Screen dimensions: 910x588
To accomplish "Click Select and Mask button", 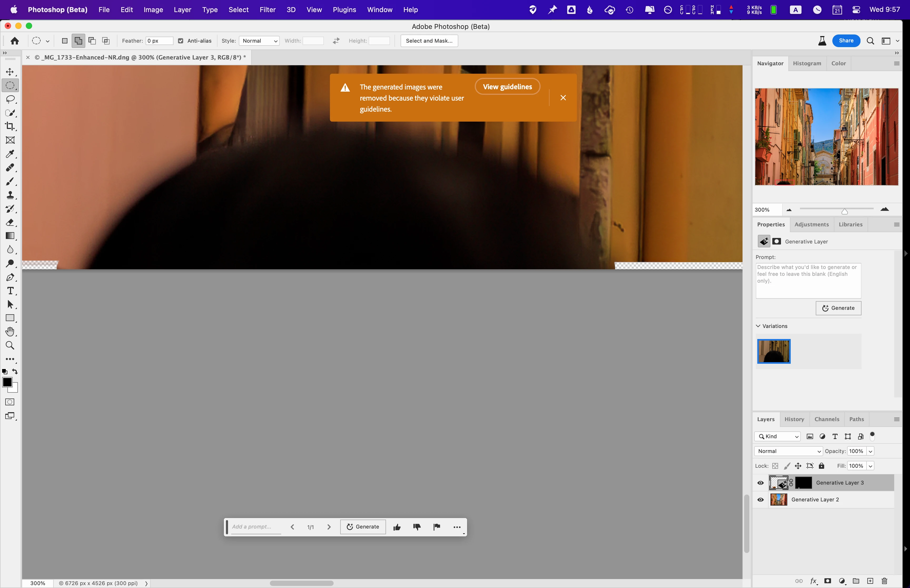I will point(429,41).
